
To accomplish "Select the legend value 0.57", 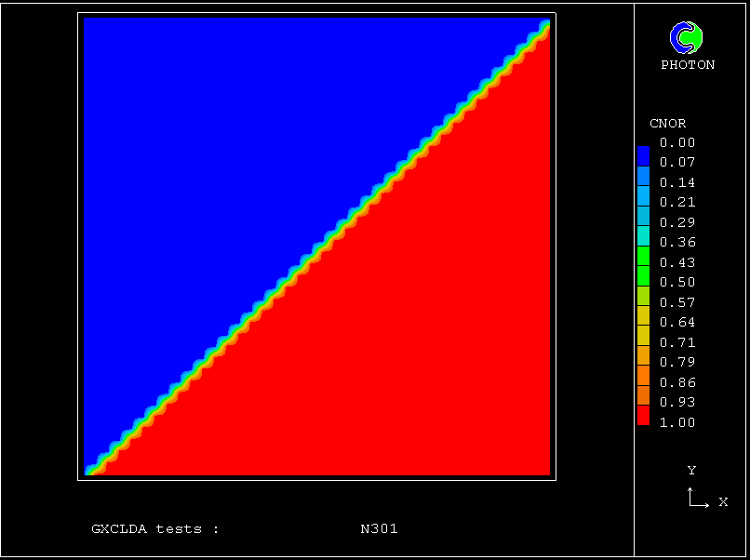I will click(x=677, y=302).
